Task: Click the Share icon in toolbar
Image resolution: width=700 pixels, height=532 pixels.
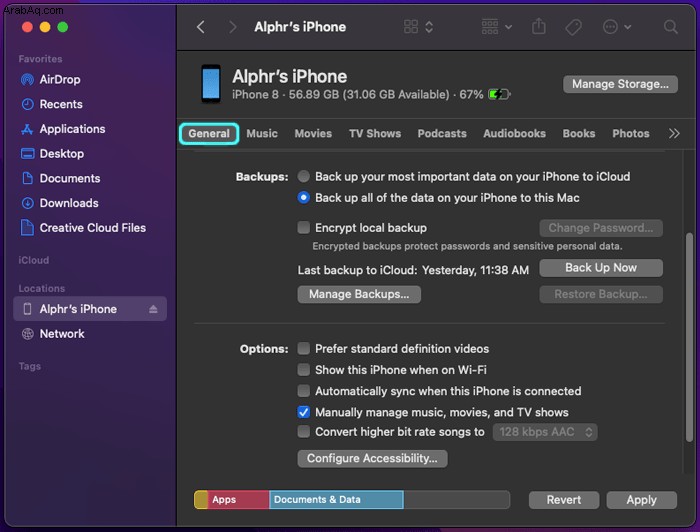Action: click(540, 27)
